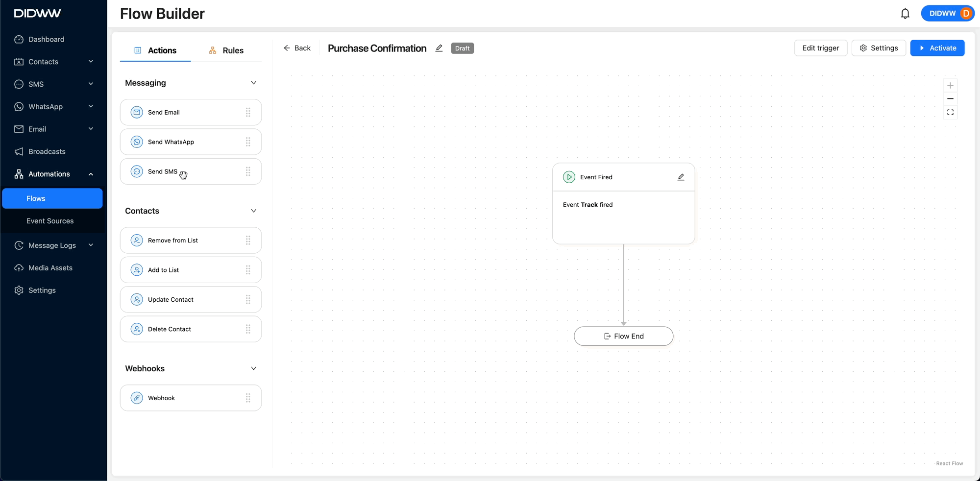Image resolution: width=980 pixels, height=481 pixels.
Task: Click the notification bell icon
Action: point(905,14)
